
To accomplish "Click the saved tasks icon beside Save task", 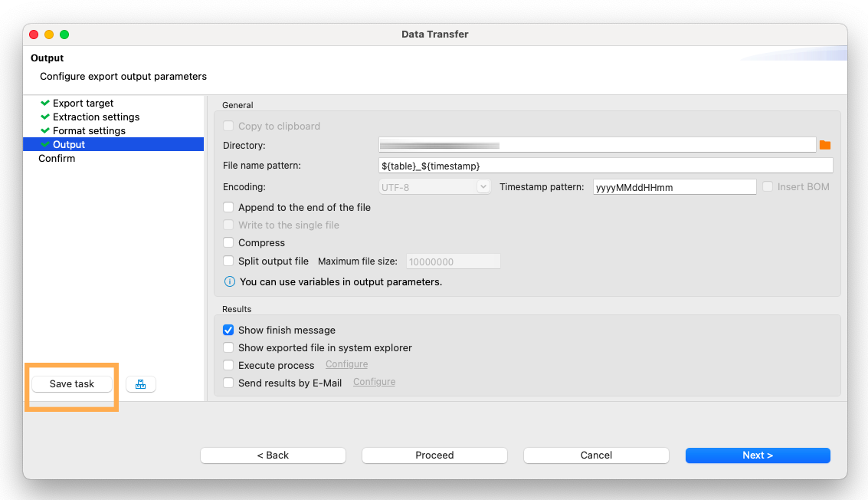I will pos(140,383).
